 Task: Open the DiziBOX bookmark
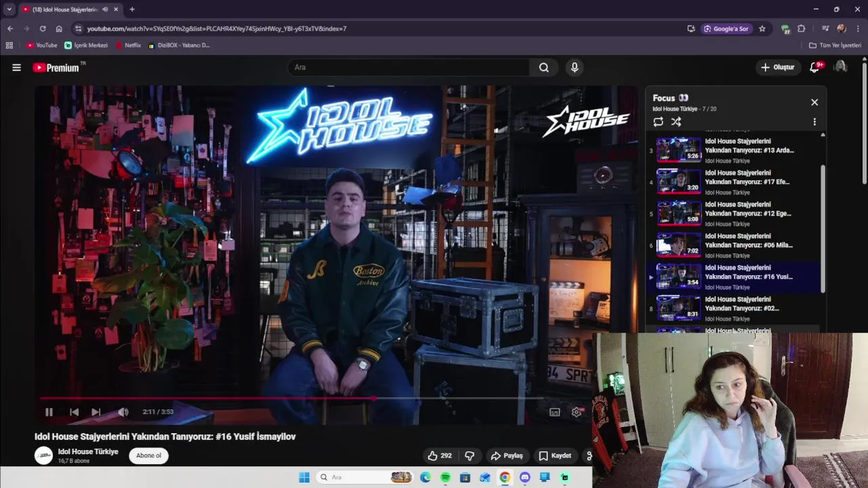[179, 45]
